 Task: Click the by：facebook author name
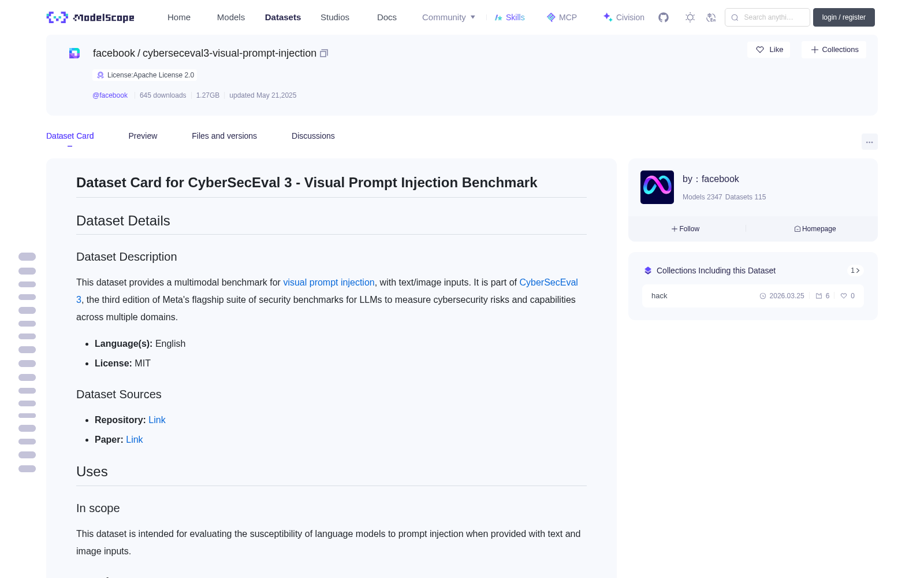pyautogui.click(x=711, y=179)
